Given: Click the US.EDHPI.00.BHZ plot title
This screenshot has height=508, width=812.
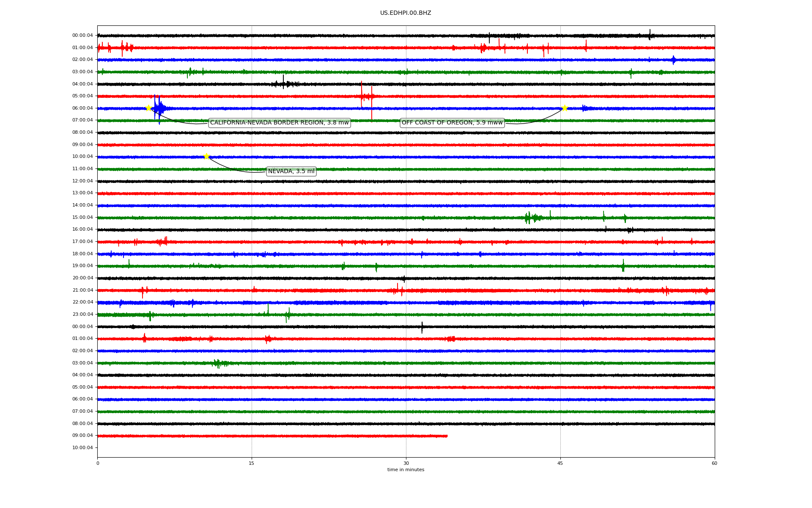Looking at the screenshot, I should click(x=405, y=13).
